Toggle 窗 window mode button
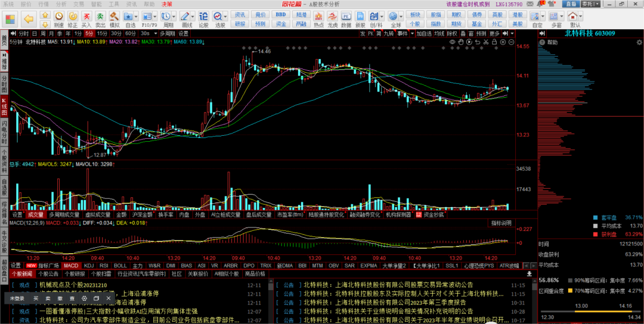644x324 pixels. point(470,33)
